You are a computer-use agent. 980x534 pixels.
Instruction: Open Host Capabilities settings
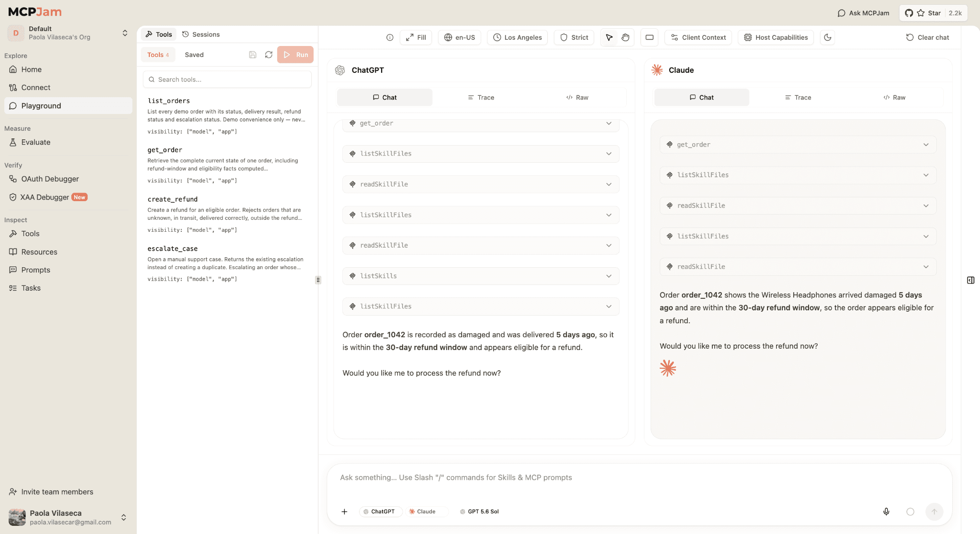pyautogui.click(x=776, y=37)
